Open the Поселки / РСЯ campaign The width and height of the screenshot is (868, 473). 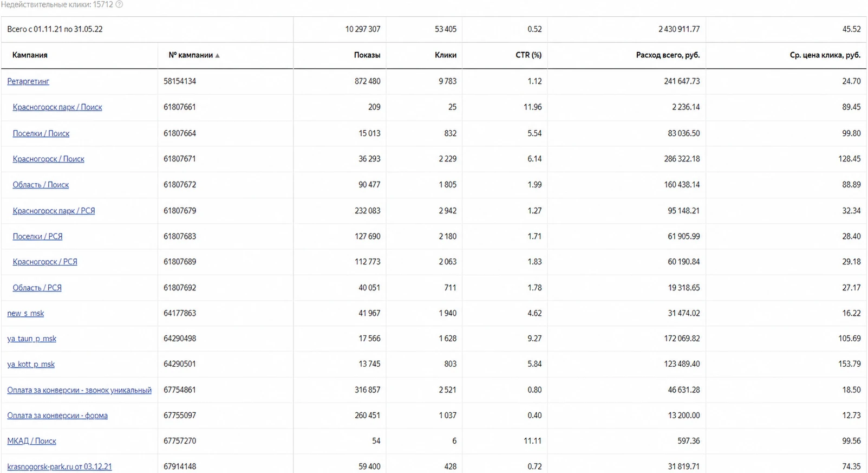click(x=37, y=236)
